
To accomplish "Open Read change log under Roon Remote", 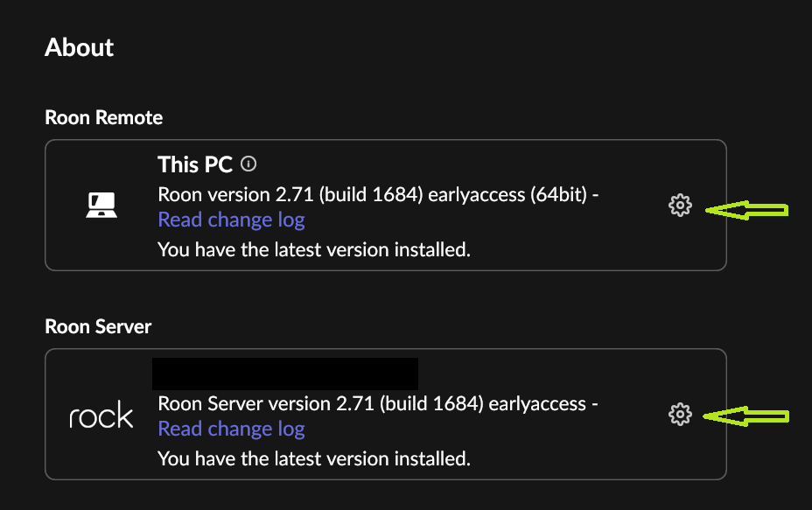I will coord(232,220).
